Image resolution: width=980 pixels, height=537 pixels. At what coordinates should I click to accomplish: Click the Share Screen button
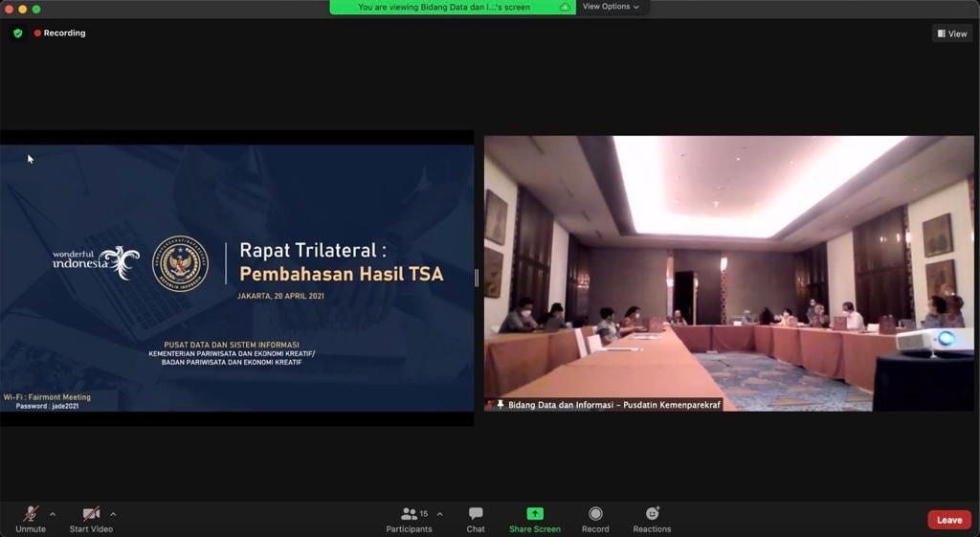(535, 520)
